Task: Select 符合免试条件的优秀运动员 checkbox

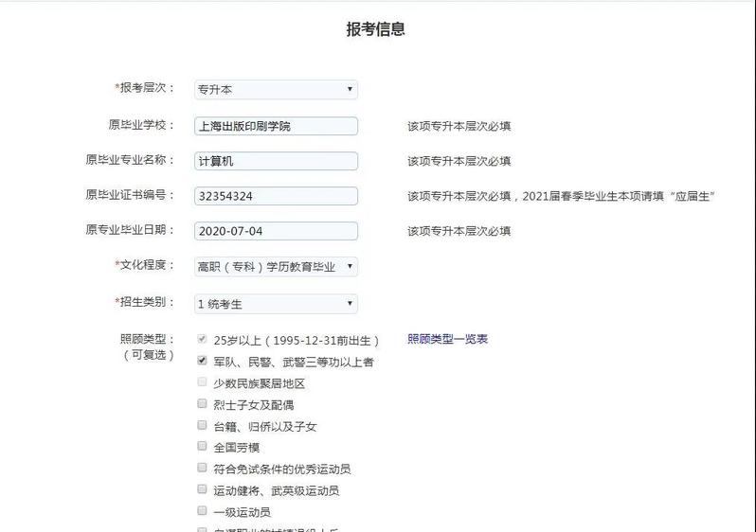Action: tap(202, 468)
